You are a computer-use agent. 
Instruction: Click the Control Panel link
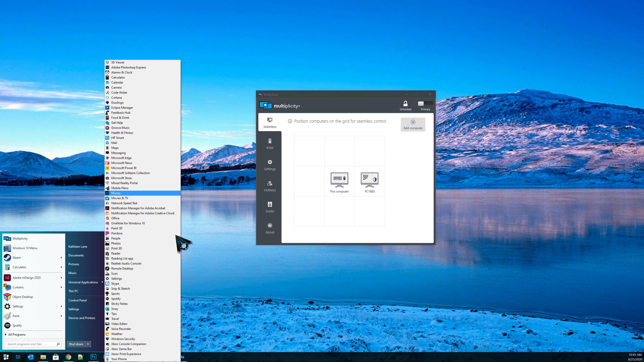coord(77,300)
